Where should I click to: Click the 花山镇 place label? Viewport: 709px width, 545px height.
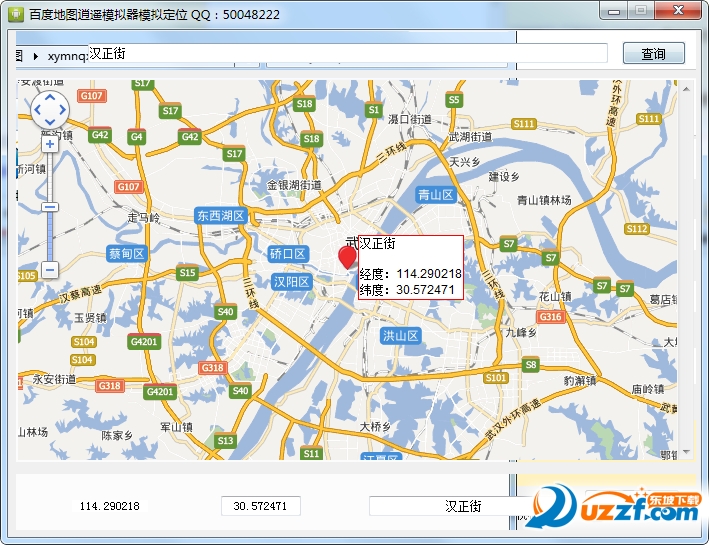coord(555,296)
